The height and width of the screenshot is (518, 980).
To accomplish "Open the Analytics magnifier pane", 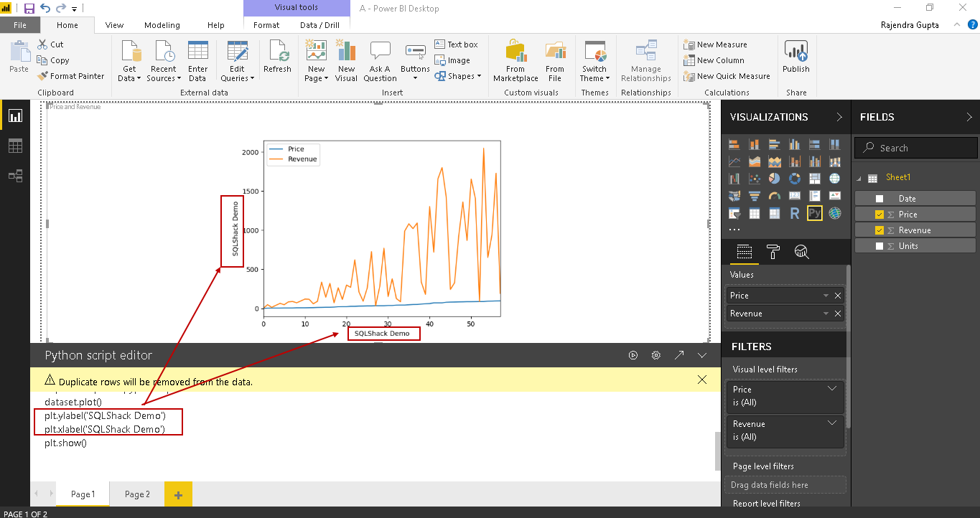I will pos(802,251).
